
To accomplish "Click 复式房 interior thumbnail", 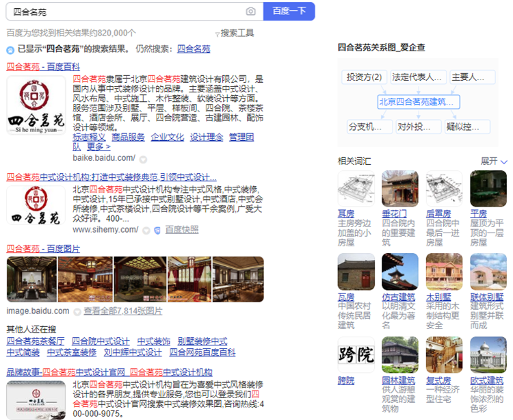I will (x=445, y=354).
